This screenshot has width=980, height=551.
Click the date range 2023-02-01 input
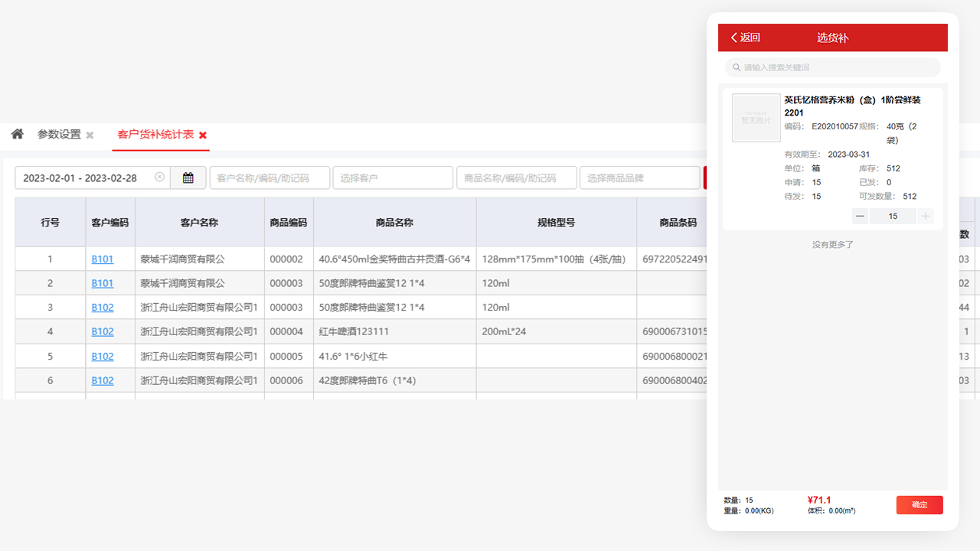click(84, 178)
